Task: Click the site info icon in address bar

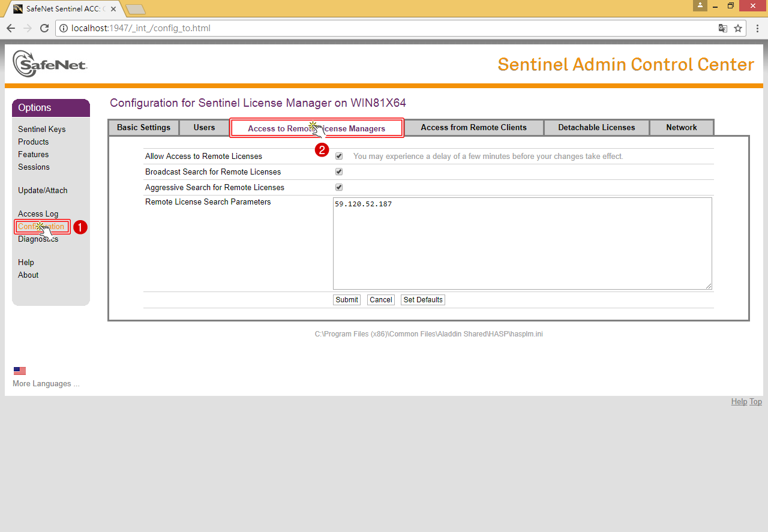Action: pyautogui.click(x=63, y=28)
